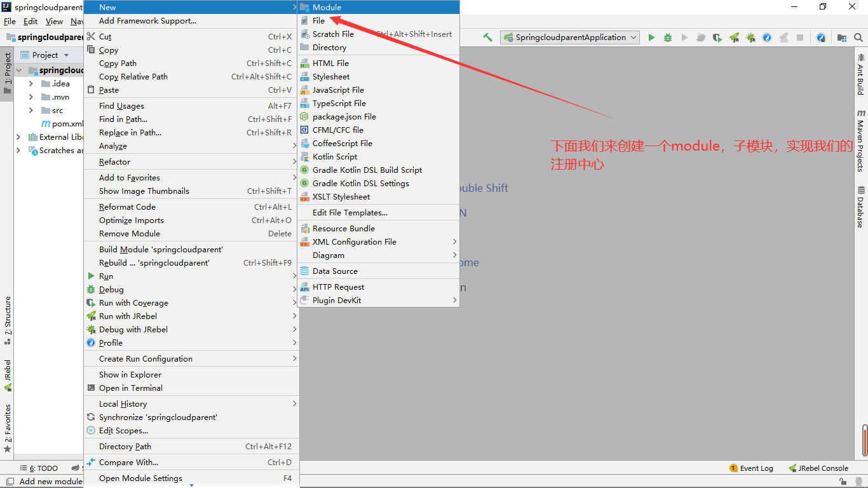The width and height of the screenshot is (868, 488).
Task: Open the TODO tool window
Action: click(39, 468)
